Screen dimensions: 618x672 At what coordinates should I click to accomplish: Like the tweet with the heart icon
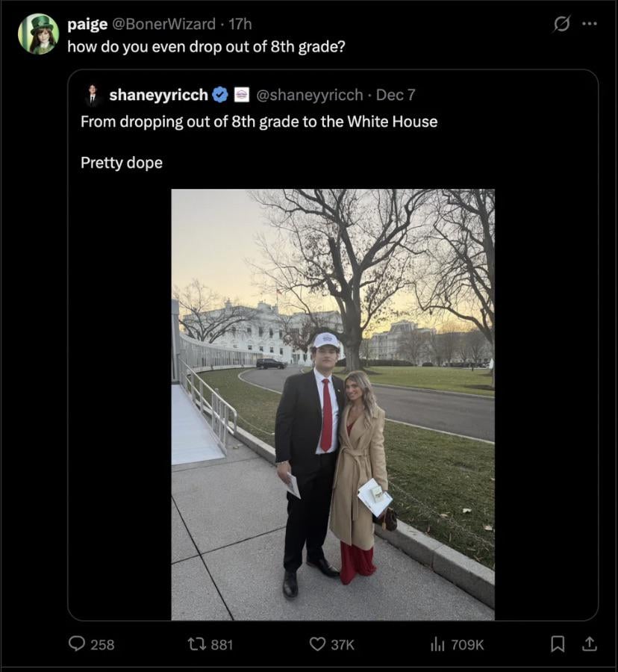pos(318,644)
